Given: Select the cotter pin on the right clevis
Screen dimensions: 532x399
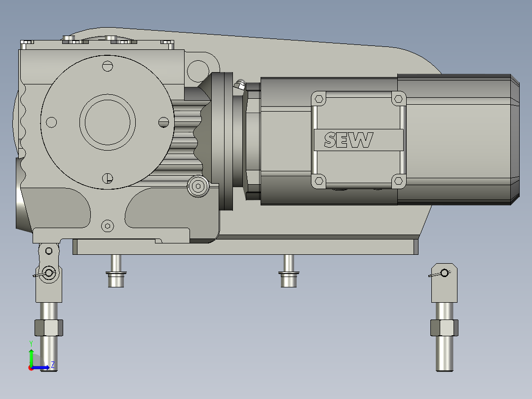Looking at the screenshot, I should coord(440,273).
